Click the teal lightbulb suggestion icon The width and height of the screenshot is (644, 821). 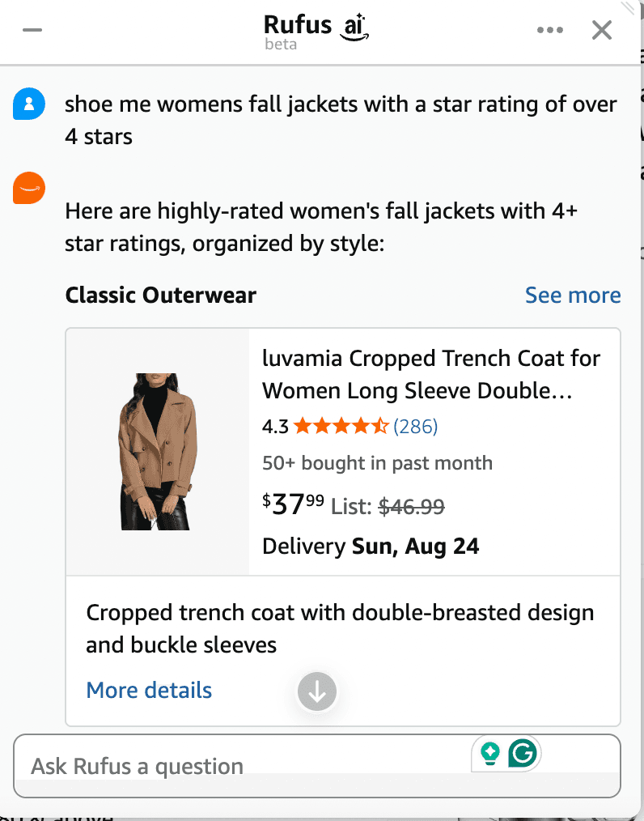pyautogui.click(x=490, y=753)
